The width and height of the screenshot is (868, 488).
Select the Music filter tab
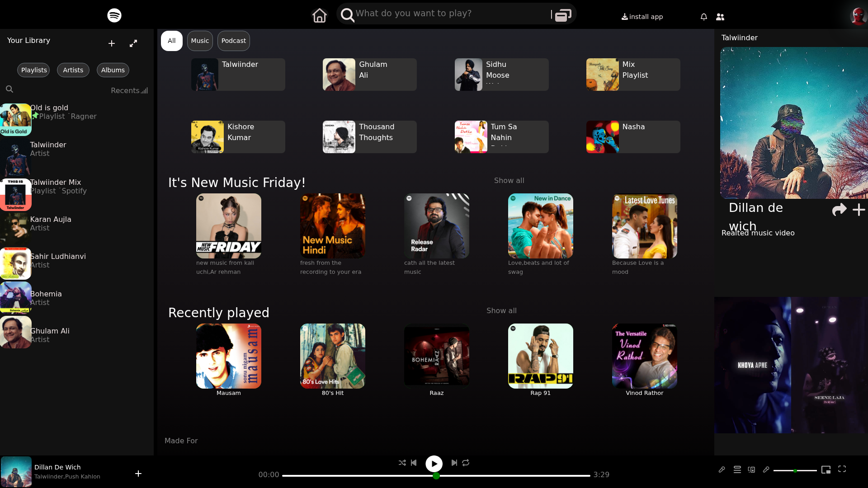click(200, 41)
